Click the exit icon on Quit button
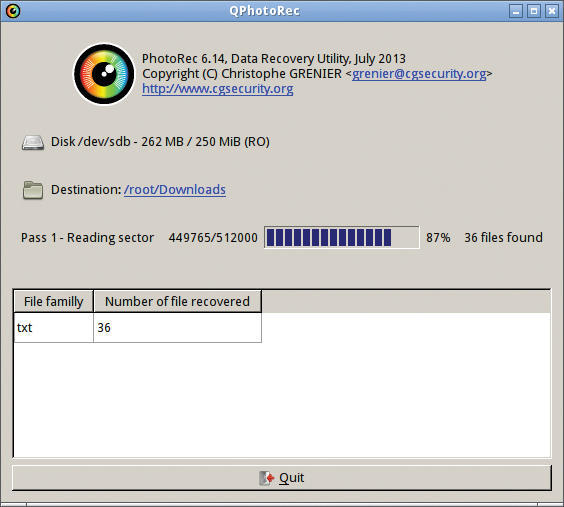 (267, 478)
